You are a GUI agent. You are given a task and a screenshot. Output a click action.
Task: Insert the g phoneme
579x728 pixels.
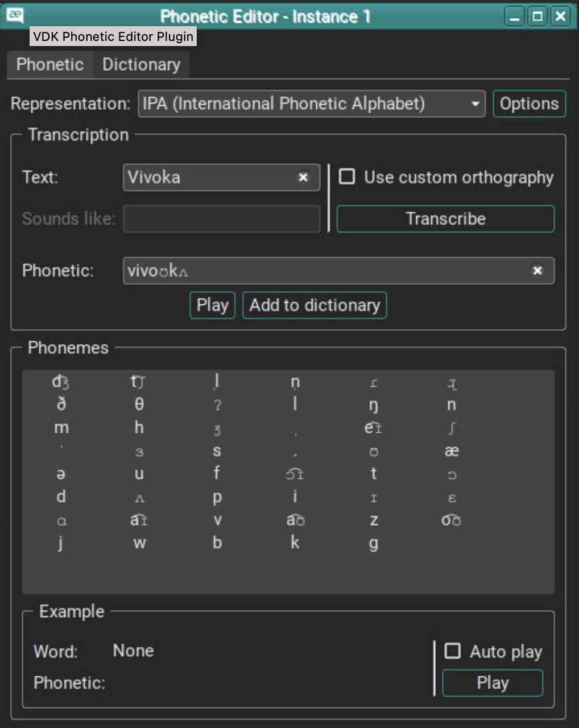click(373, 544)
